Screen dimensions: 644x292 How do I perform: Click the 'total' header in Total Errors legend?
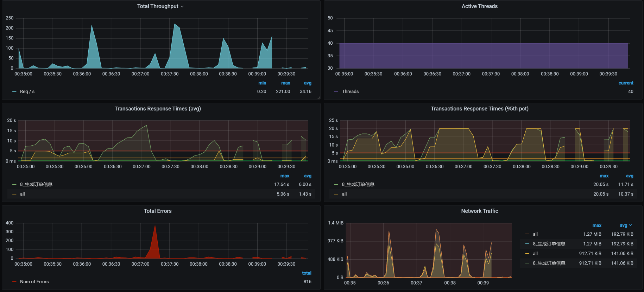pos(307,273)
